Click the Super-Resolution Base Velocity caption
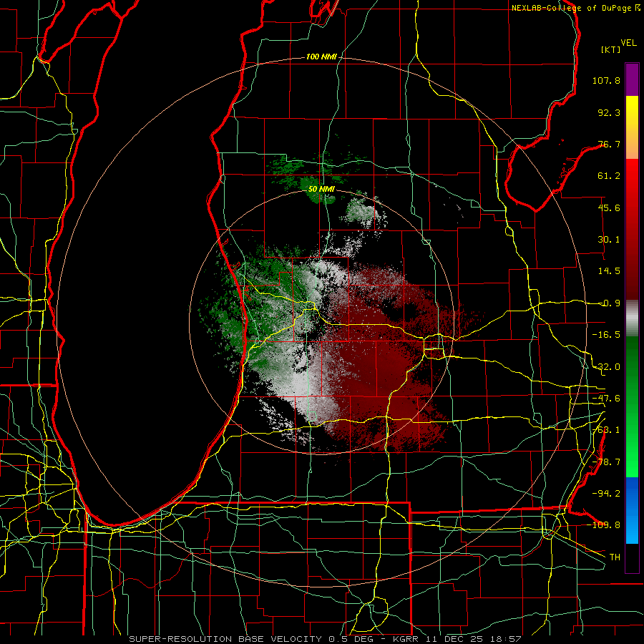The width and height of the screenshot is (644, 644). pos(325,639)
